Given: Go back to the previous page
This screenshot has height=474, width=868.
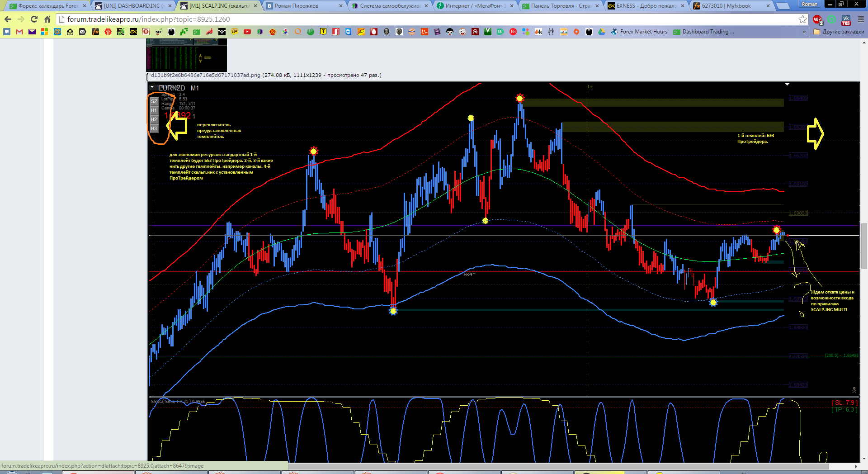Looking at the screenshot, I should coord(8,19).
